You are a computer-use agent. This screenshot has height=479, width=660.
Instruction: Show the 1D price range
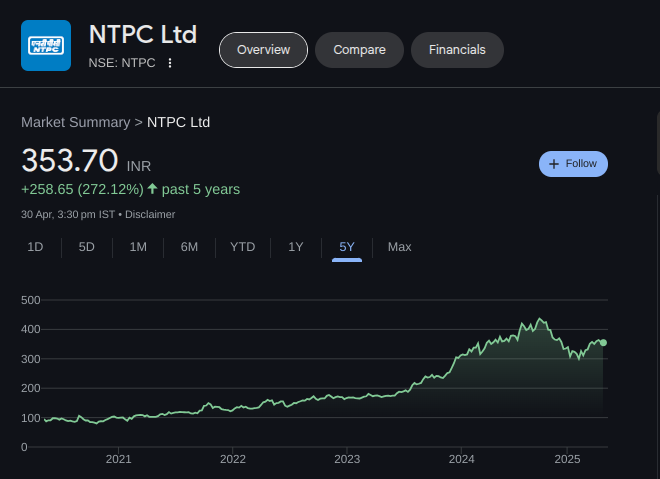35,247
